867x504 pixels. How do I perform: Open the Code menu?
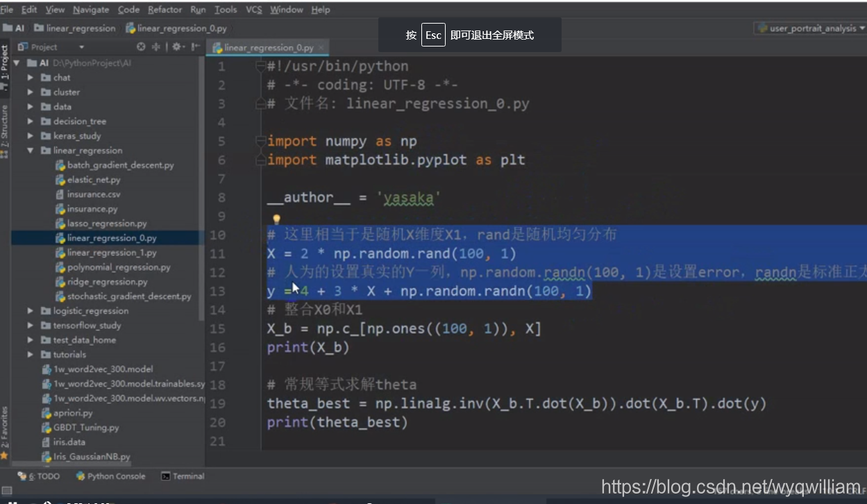128,10
